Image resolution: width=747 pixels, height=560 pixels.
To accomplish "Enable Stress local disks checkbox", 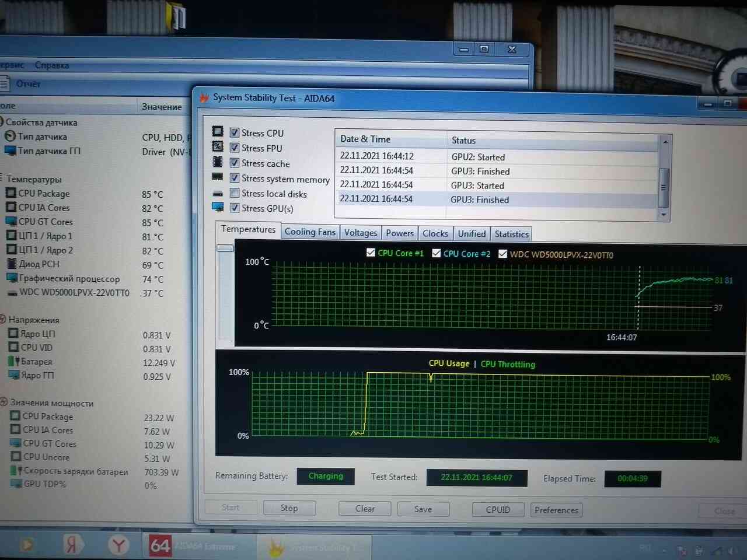I will [x=235, y=193].
